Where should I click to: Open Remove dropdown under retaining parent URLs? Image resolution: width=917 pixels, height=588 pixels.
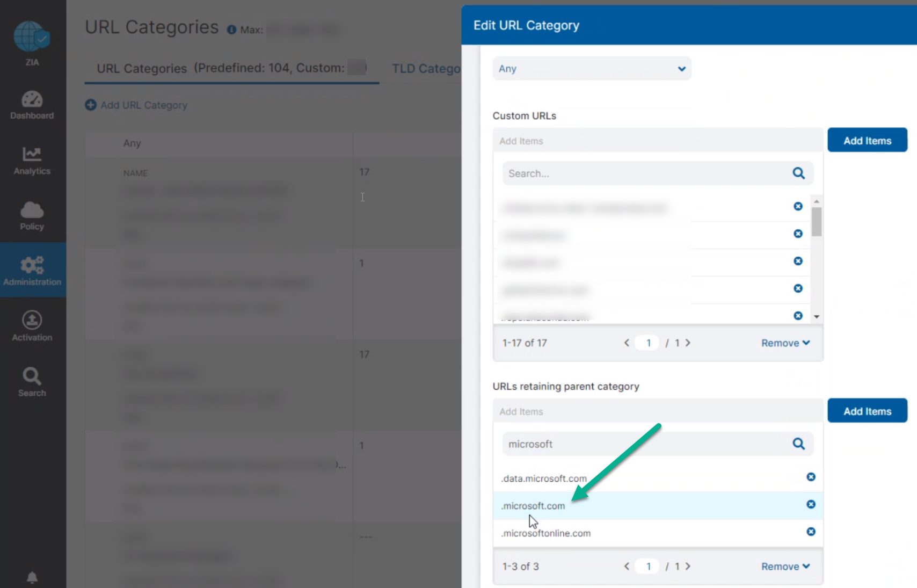tap(785, 566)
